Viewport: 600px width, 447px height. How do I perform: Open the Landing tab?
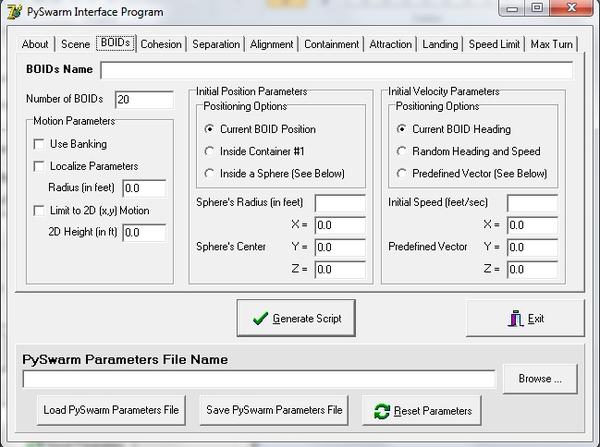[x=440, y=44]
